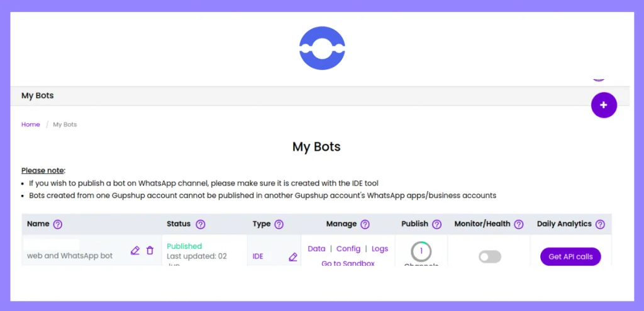Click the Type column header
Screen dimensions: 644x311
click(262, 224)
